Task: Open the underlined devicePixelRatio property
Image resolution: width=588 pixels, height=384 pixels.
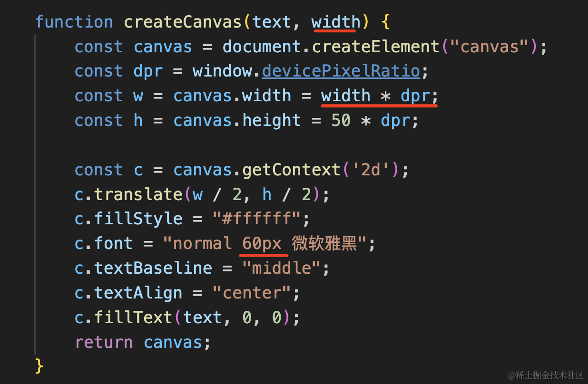Action: coord(341,71)
